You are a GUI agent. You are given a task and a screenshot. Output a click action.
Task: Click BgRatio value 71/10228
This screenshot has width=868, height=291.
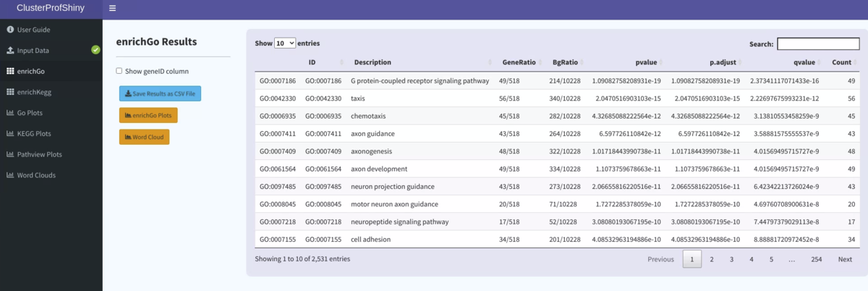[x=566, y=203]
